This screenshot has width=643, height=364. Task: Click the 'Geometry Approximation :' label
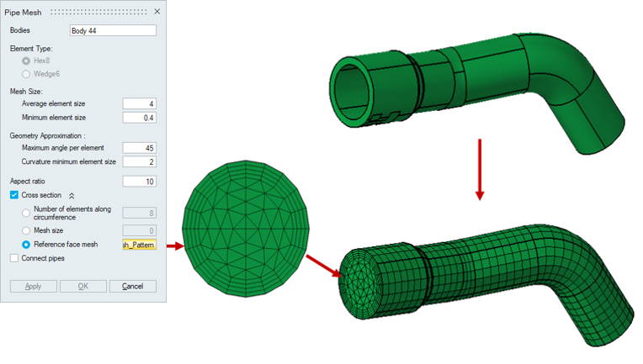pyautogui.click(x=48, y=135)
